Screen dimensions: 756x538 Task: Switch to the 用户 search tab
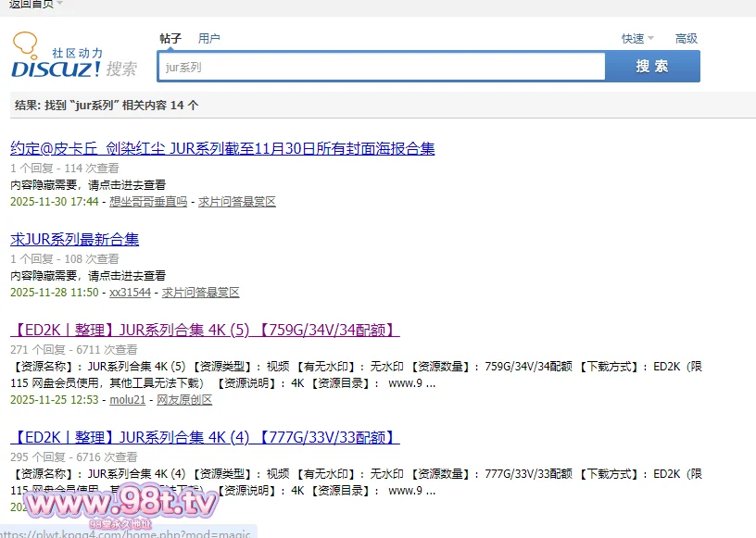[x=209, y=38]
